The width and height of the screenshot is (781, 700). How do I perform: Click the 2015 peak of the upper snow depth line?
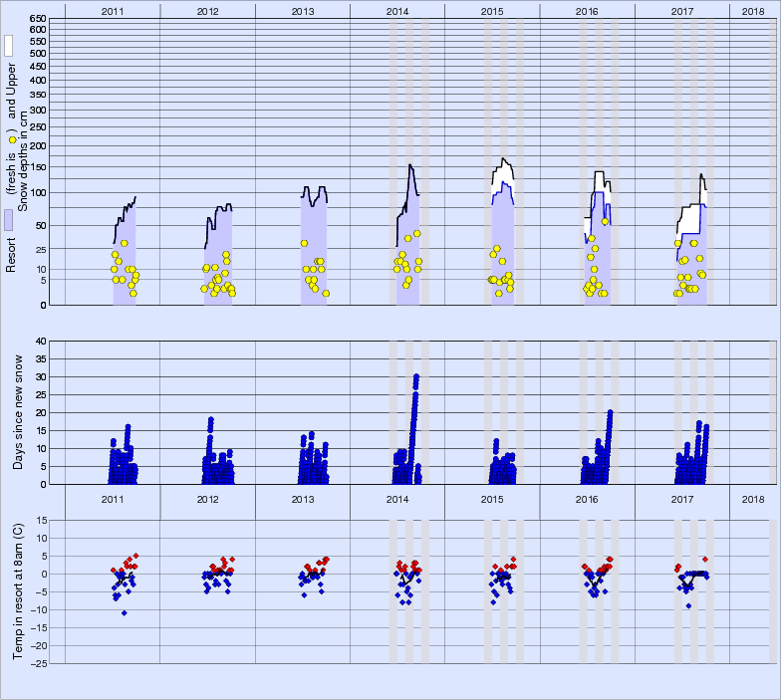[x=505, y=159]
